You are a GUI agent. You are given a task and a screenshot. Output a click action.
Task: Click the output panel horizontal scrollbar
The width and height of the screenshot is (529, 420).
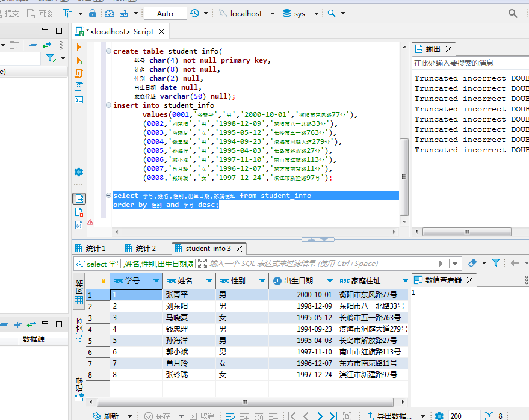click(x=467, y=232)
